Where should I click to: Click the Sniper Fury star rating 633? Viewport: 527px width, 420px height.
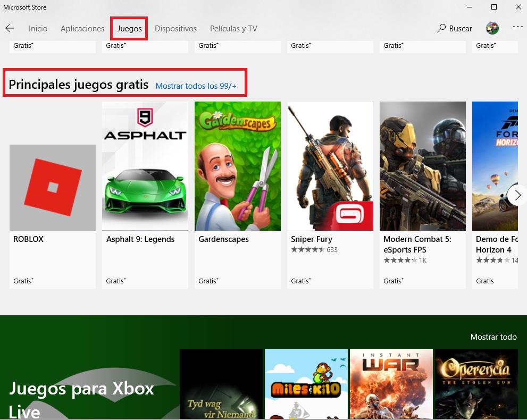pos(314,250)
